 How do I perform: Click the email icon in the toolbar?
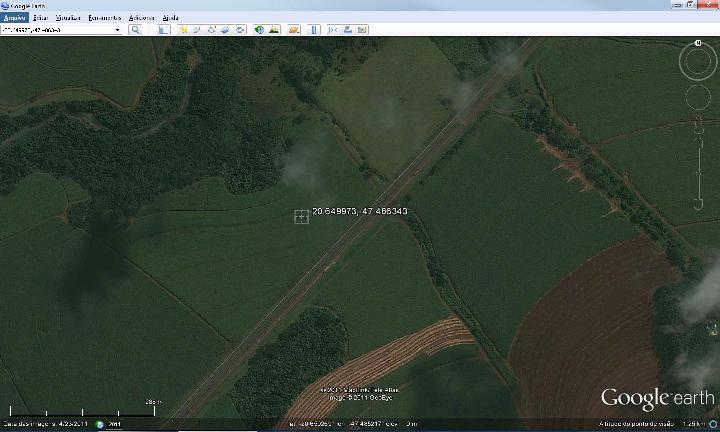(333, 30)
